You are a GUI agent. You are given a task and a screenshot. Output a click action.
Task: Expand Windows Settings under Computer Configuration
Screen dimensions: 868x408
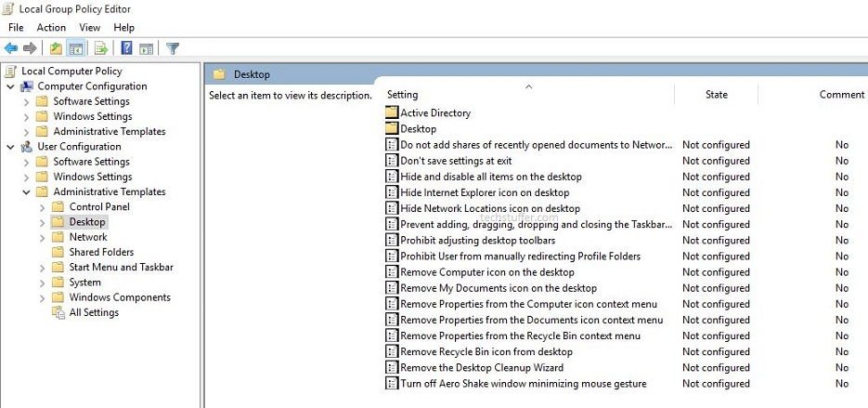[27, 117]
